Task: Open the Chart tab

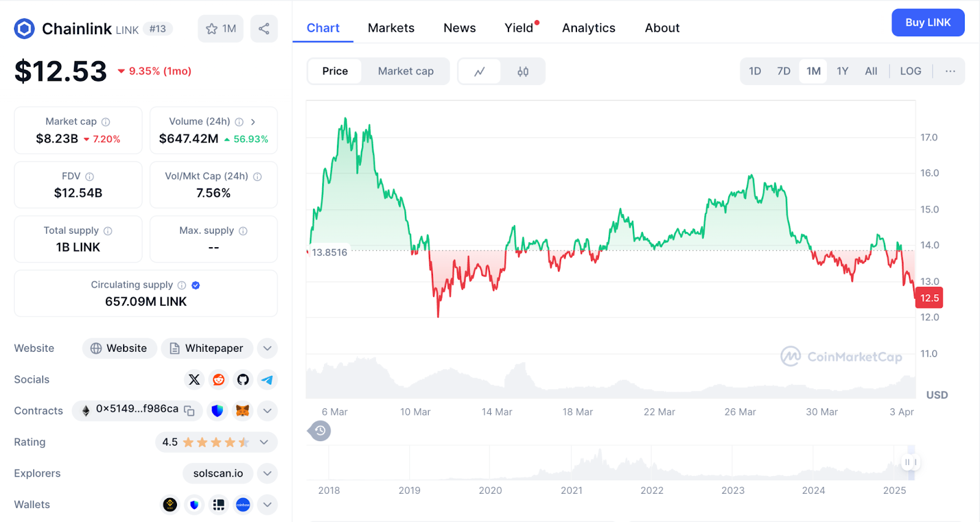Action: (x=323, y=28)
